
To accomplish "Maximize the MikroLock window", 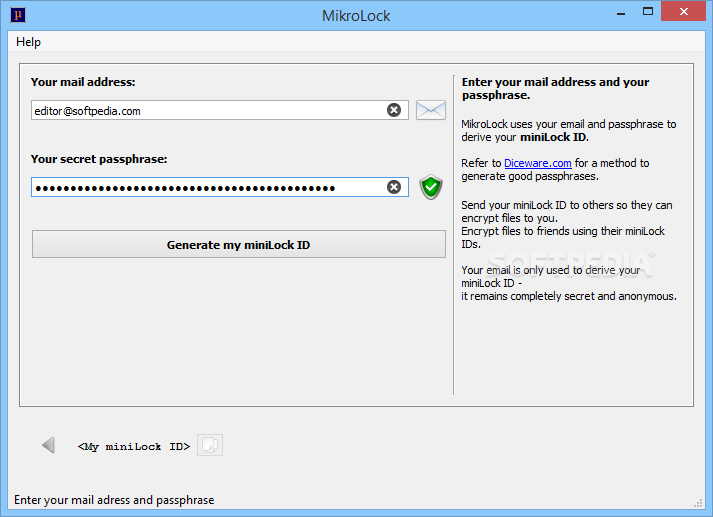I will coord(648,12).
